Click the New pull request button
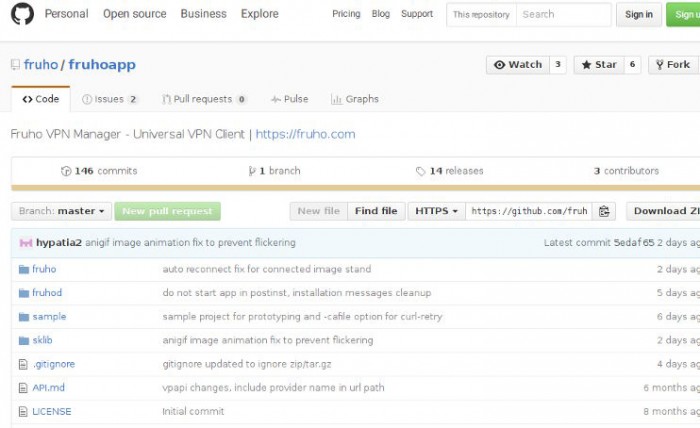This screenshot has height=428, width=700. coord(167,211)
